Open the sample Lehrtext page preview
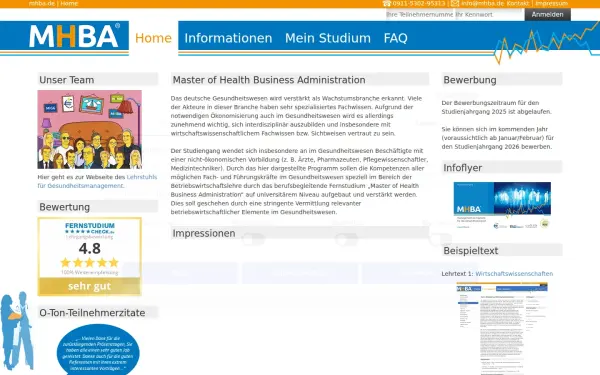Viewport: 600px width, 375px height. [x=502, y=328]
